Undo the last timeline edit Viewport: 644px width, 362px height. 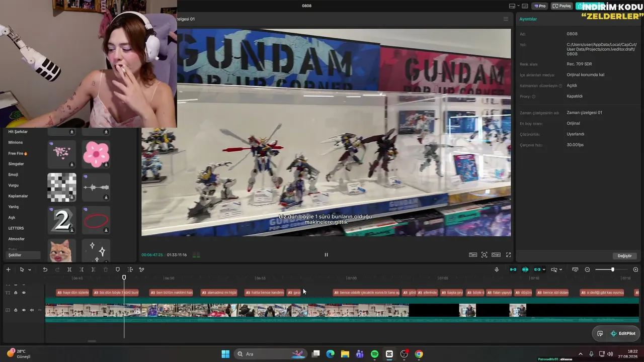[45, 269]
